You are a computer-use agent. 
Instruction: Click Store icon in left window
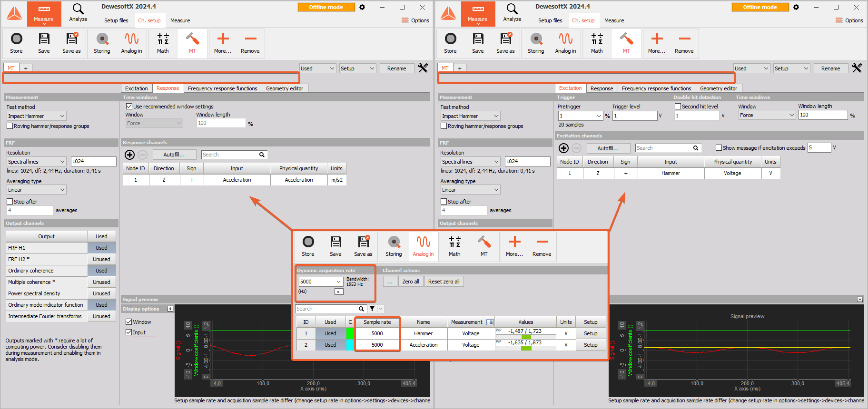(x=17, y=43)
